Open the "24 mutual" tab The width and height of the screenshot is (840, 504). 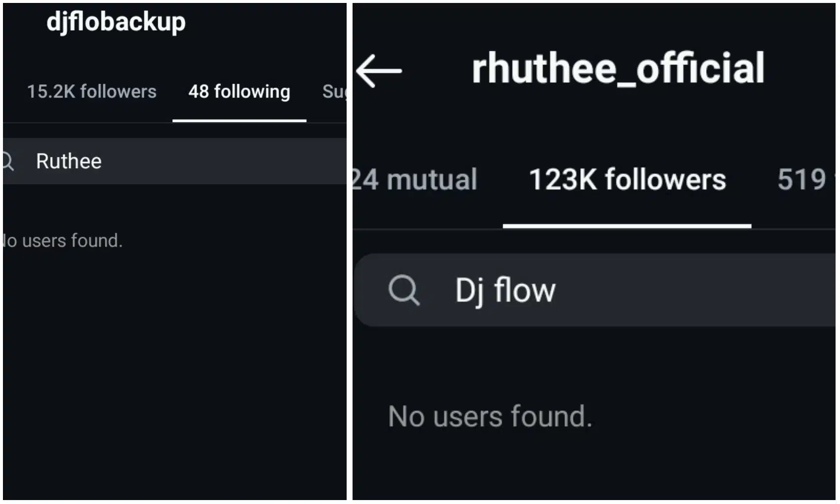pos(415,179)
